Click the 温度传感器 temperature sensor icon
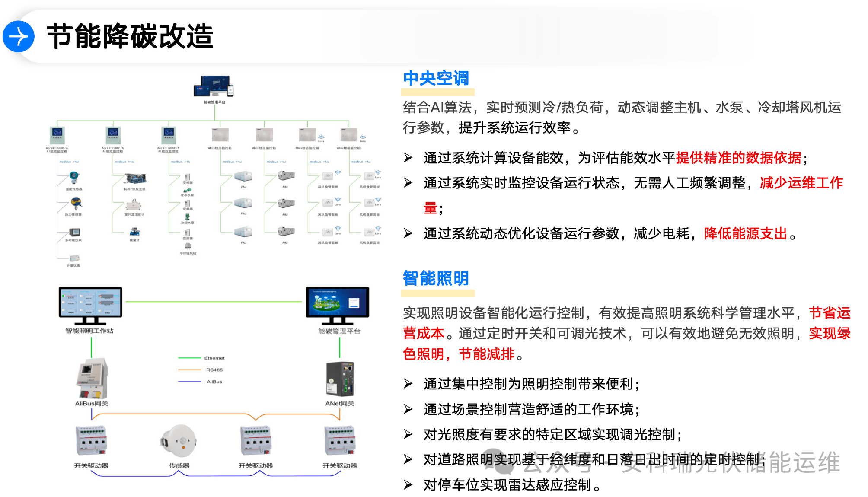The height and width of the screenshot is (497, 868). pos(74,178)
